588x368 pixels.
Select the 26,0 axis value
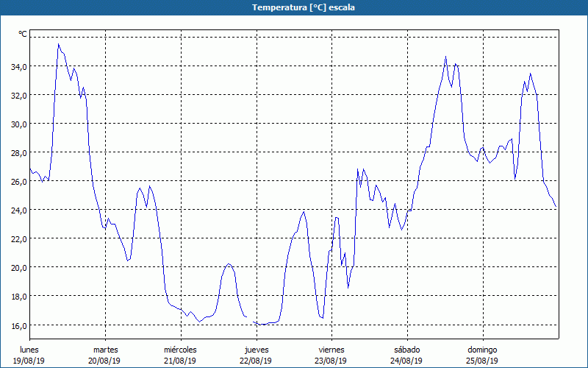tap(19, 181)
